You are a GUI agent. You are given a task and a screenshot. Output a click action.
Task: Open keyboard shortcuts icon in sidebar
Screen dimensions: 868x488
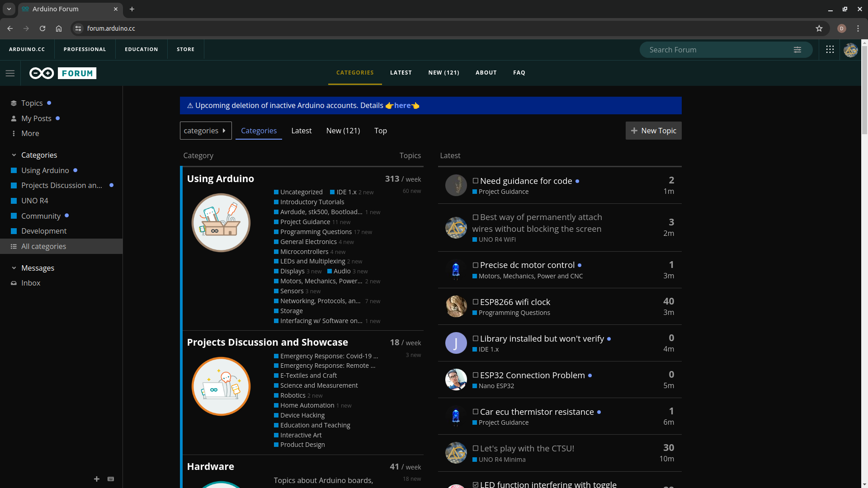coord(111,479)
